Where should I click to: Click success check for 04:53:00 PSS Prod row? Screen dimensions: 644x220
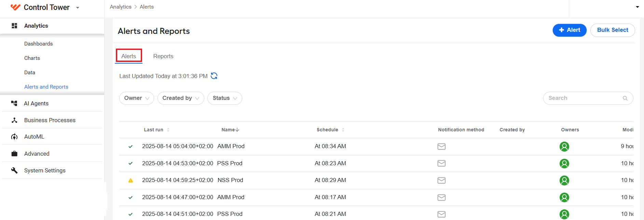click(x=131, y=164)
